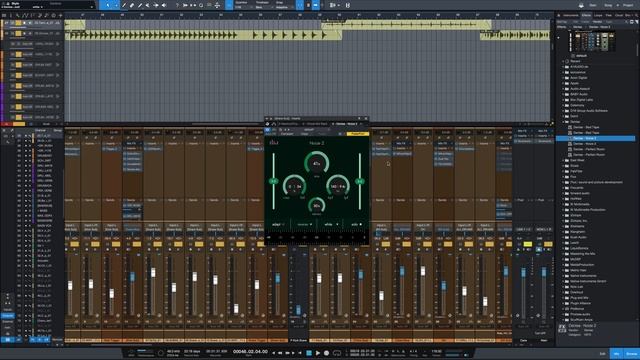Select the Mute tool in toolbar

pyautogui.click(x=147, y=5)
